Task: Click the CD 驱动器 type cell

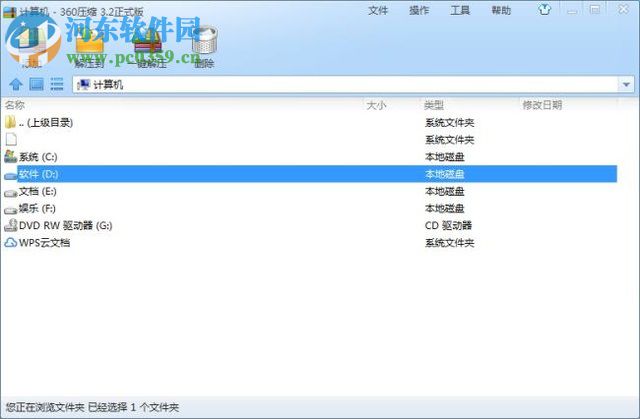Action: pos(448,225)
